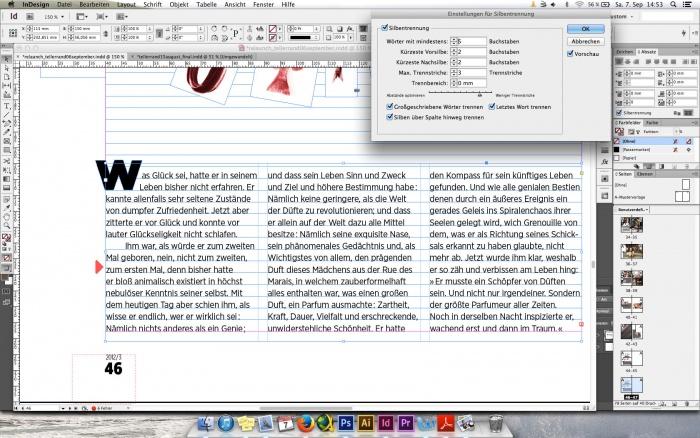
Task: Open Firefox from the Dock
Action: pos(305,423)
